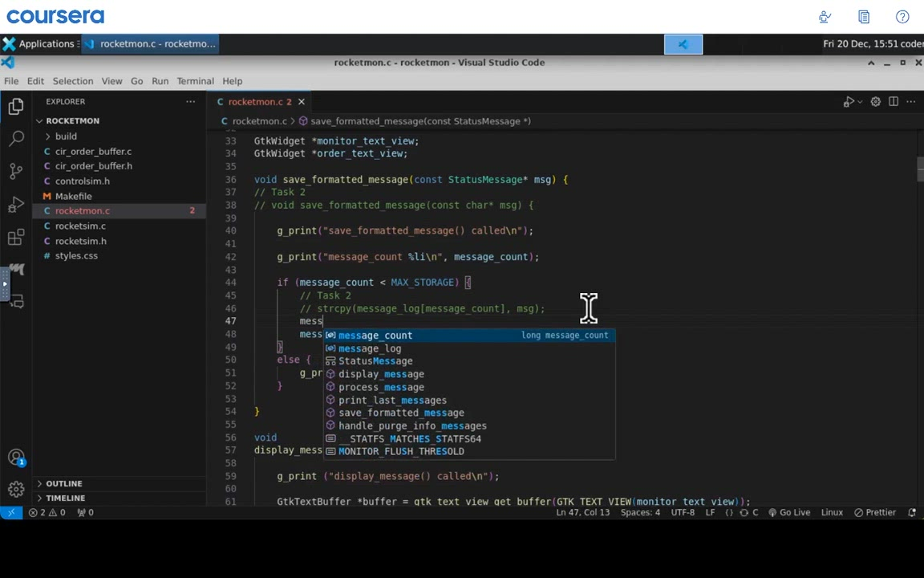Expand the build folder

coord(66,136)
